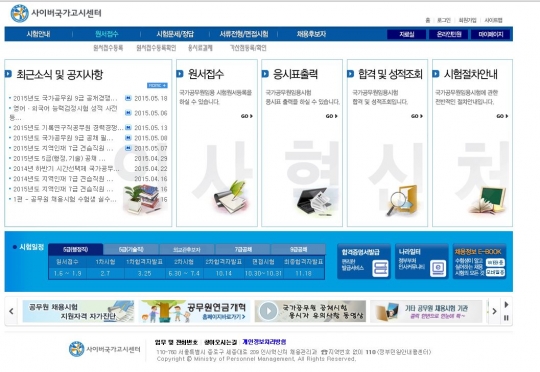The height and width of the screenshot is (372, 540).
Task: Play the banner carousel rotation
Action: 506,304
